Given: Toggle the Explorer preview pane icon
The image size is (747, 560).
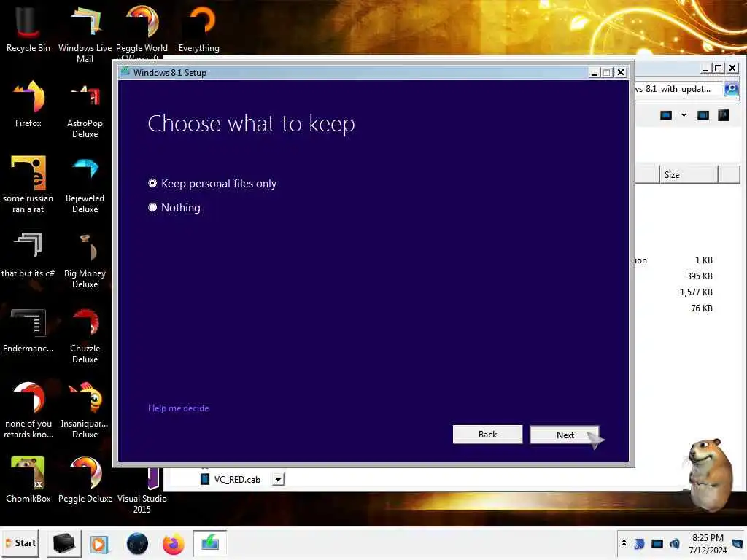Looking at the screenshot, I should [x=703, y=114].
